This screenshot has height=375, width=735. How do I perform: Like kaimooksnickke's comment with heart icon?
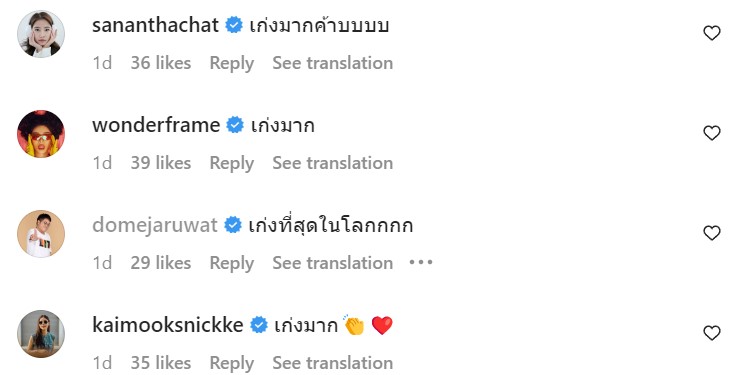point(712,333)
